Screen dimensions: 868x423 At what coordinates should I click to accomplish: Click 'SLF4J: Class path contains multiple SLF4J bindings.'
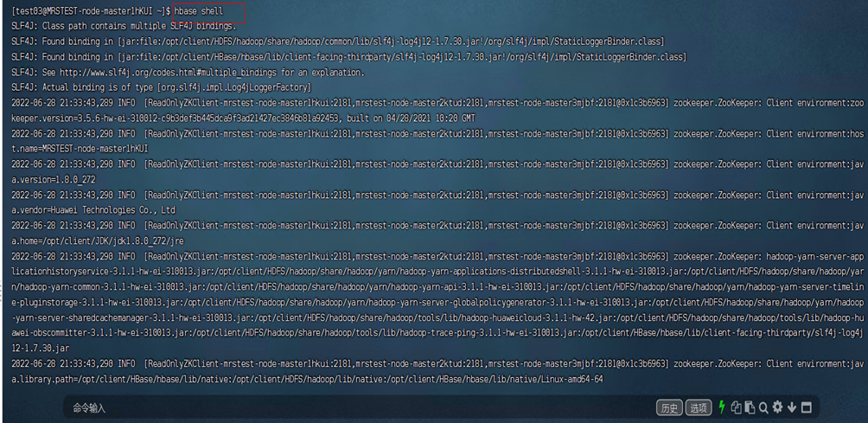click(x=124, y=26)
